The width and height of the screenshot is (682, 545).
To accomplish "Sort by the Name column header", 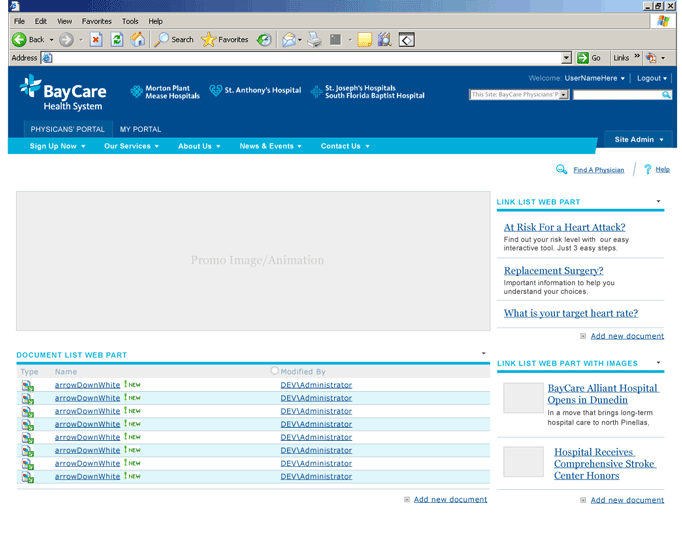I will point(66,372).
